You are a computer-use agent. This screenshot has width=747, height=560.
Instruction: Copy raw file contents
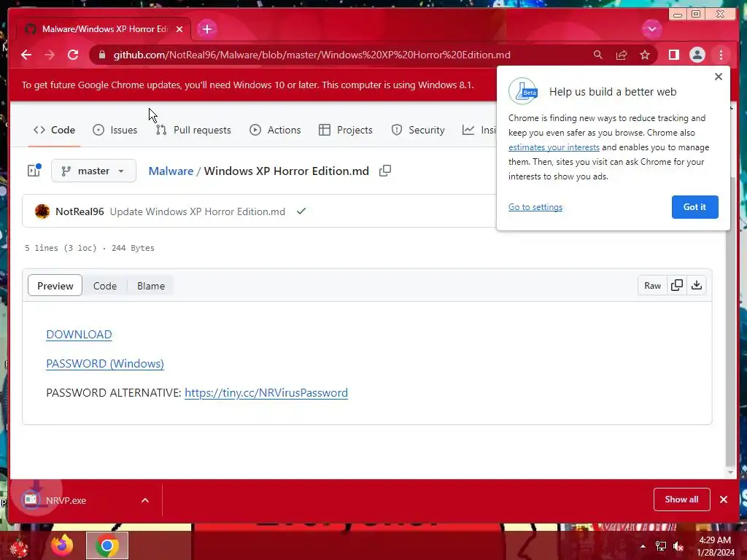point(677,285)
